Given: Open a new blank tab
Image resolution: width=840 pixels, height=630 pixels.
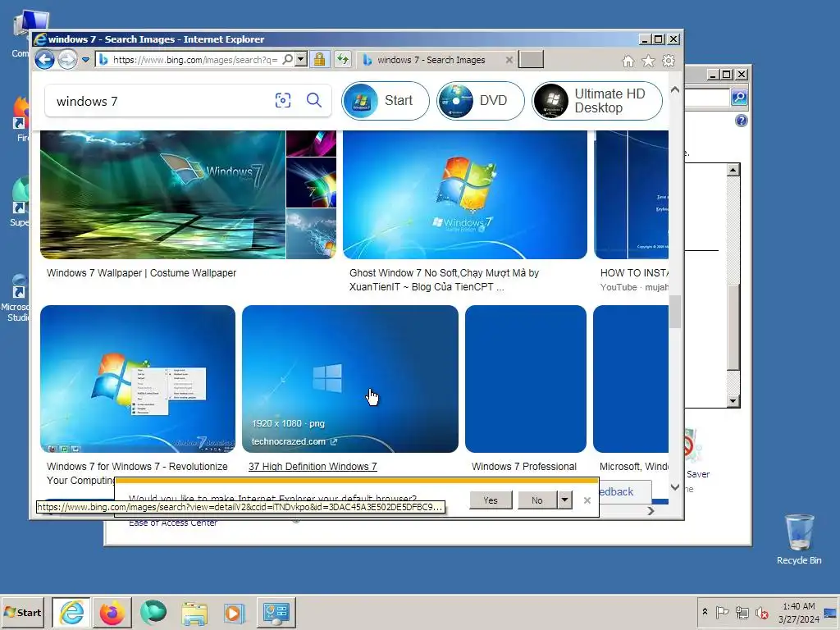Looking at the screenshot, I should click(532, 59).
